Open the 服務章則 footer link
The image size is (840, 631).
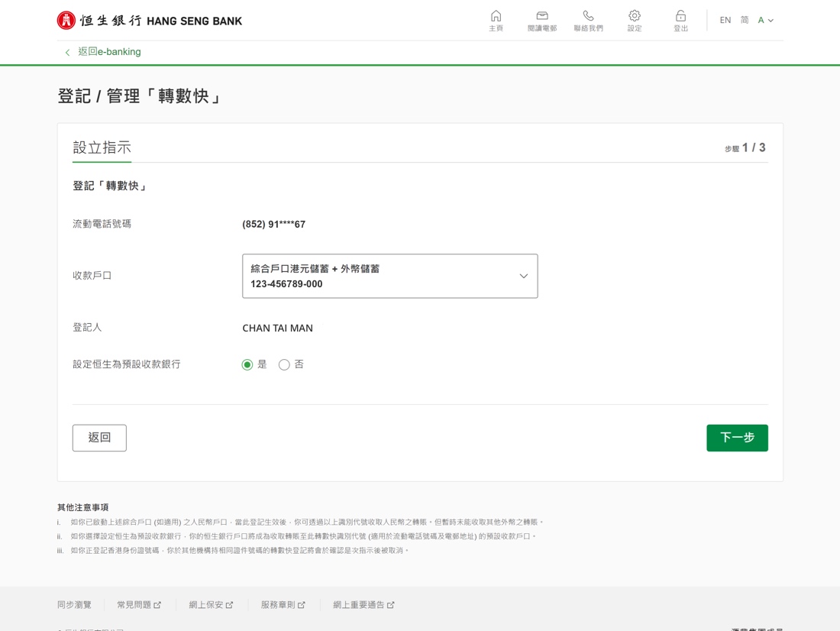[277, 605]
